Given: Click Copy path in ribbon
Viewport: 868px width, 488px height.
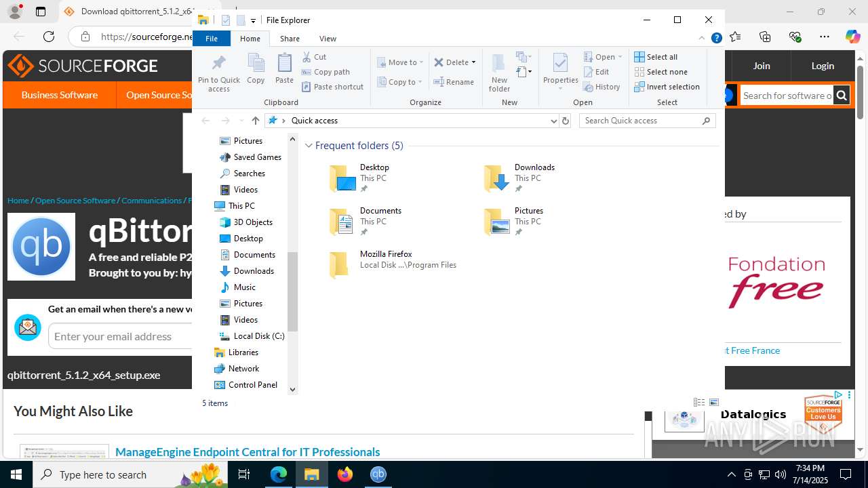Looking at the screenshot, I should pos(325,72).
